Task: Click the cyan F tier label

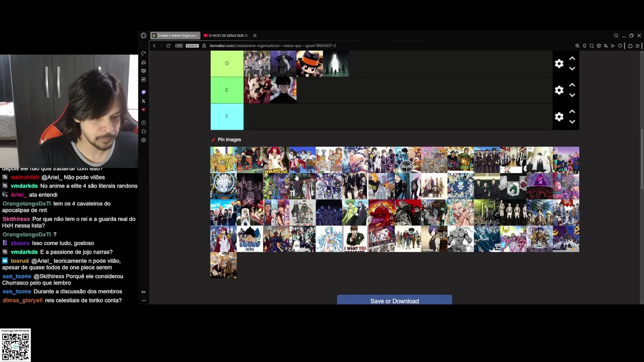Action: point(227,117)
